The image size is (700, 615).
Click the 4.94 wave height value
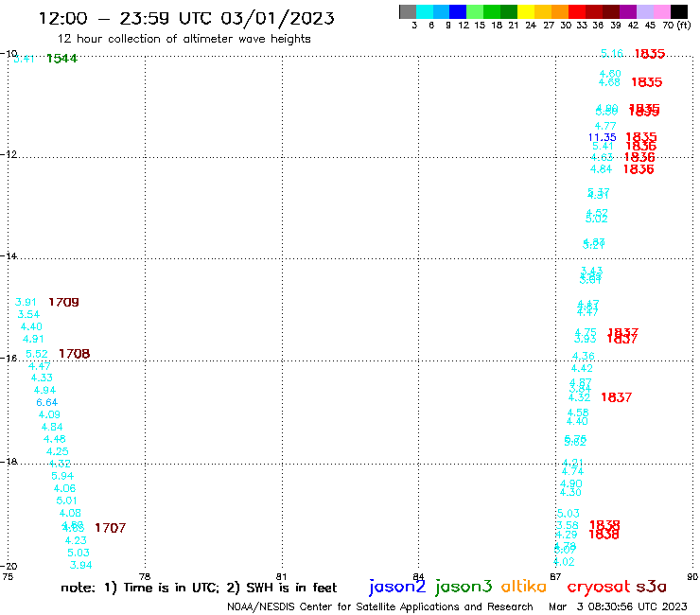click(x=44, y=391)
